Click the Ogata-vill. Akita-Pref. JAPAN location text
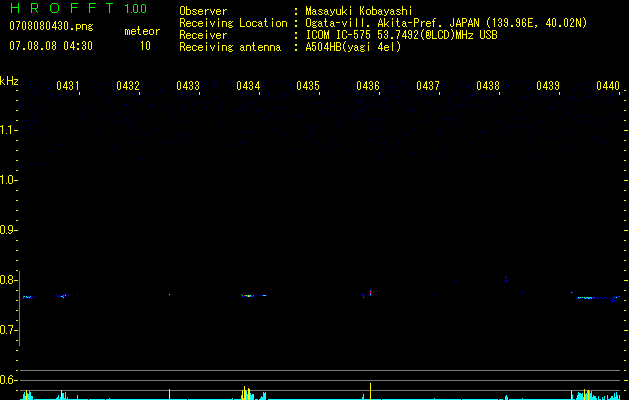The height and width of the screenshot is (400, 629). [446, 23]
